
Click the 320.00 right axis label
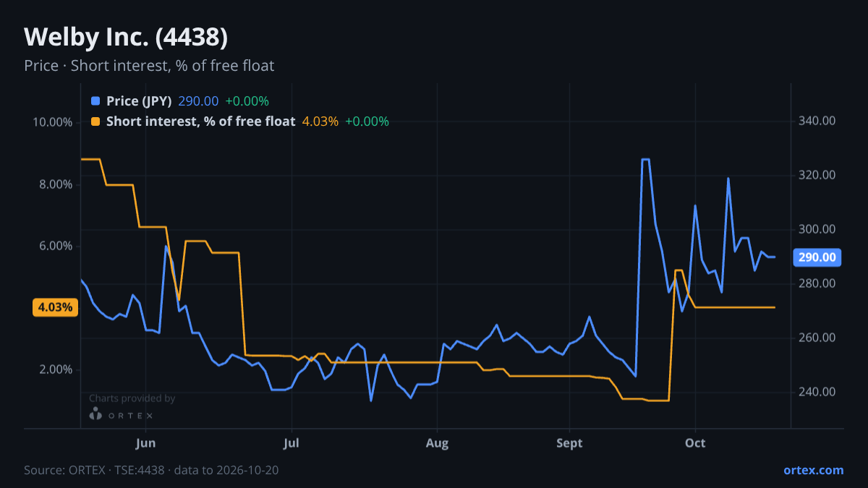[x=817, y=175]
